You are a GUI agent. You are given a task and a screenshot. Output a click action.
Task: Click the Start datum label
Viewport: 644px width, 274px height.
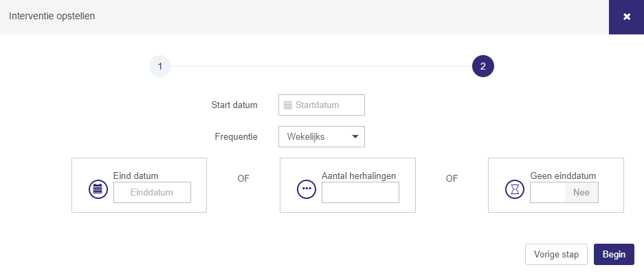coord(234,105)
